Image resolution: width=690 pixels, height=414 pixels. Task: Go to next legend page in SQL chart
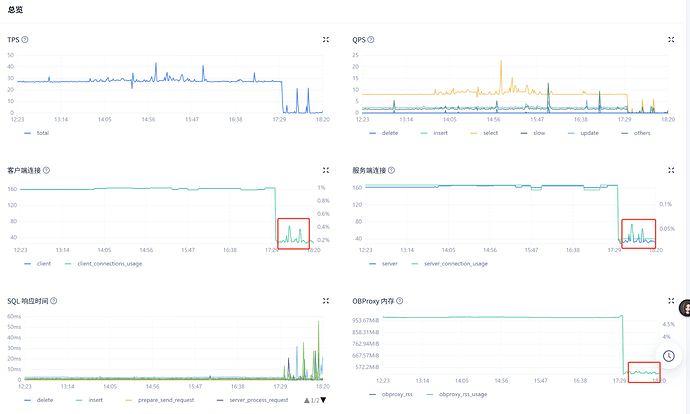click(x=323, y=400)
